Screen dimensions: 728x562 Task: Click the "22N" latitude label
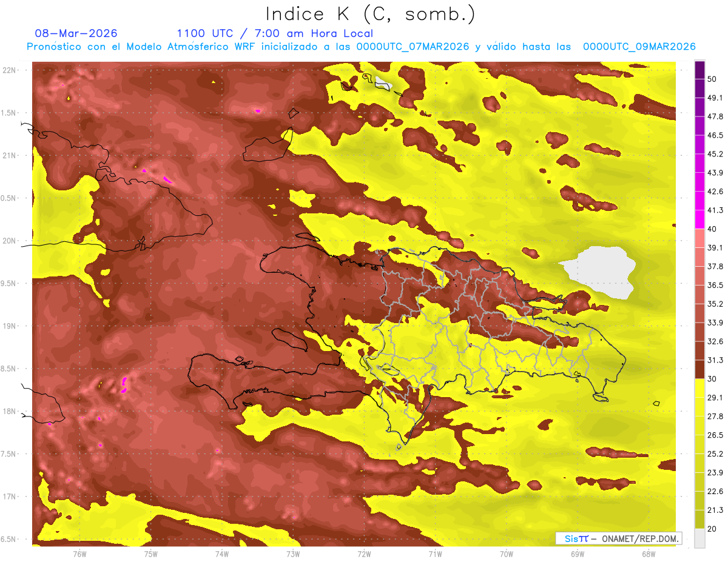[10, 70]
